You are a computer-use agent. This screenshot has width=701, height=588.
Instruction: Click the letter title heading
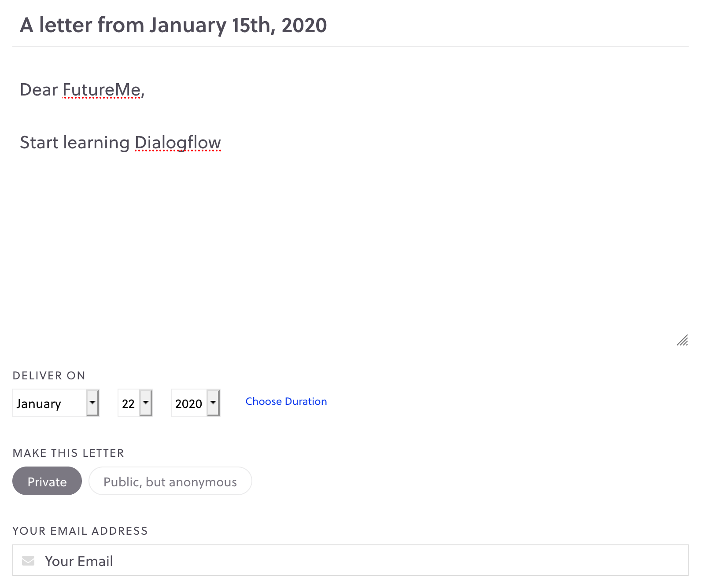tap(173, 25)
